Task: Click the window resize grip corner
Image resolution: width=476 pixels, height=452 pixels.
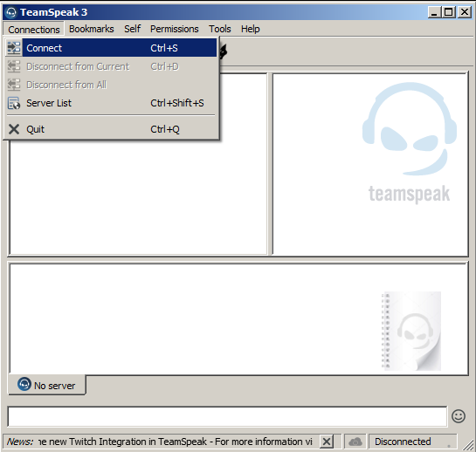Action: click(x=467, y=445)
